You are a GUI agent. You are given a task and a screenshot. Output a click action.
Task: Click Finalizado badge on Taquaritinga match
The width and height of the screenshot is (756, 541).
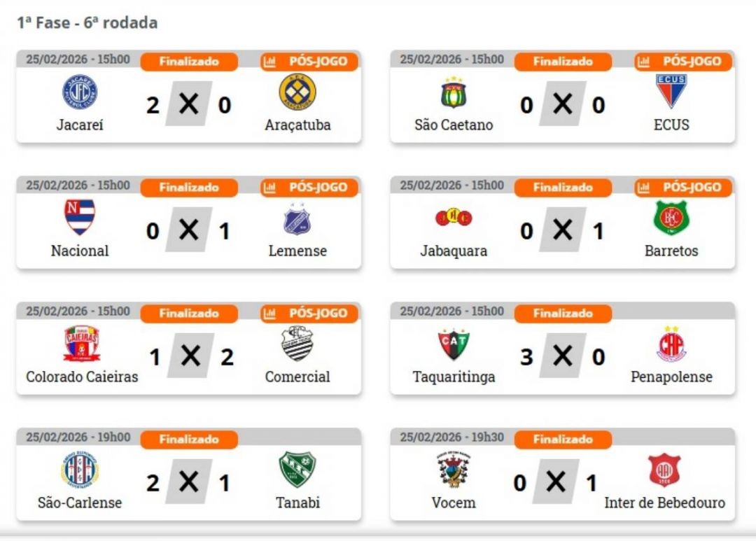click(x=563, y=314)
